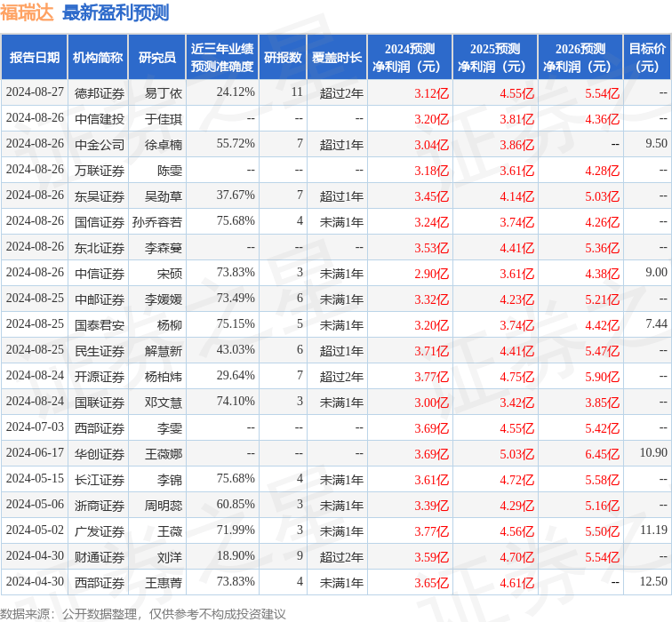Screen dimensions: 672x622
Task: Click the 7.44 target price value
Action: (656, 323)
